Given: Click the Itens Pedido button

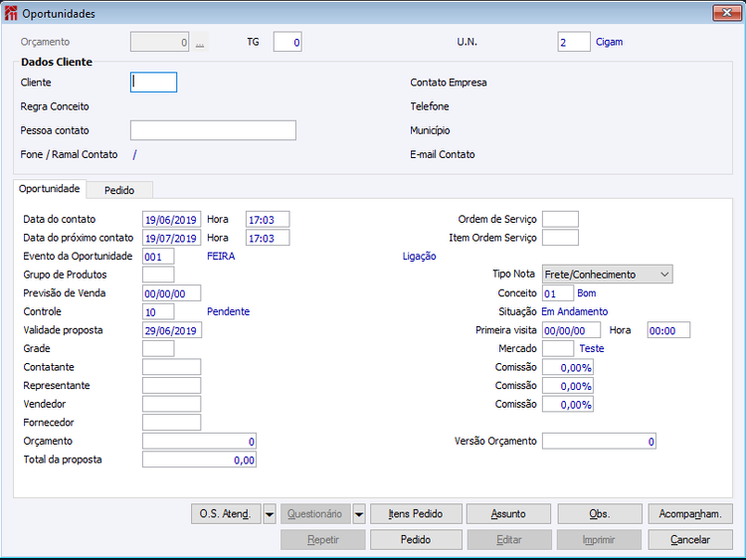Looking at the screenshot, I should (x=416, y=514).
